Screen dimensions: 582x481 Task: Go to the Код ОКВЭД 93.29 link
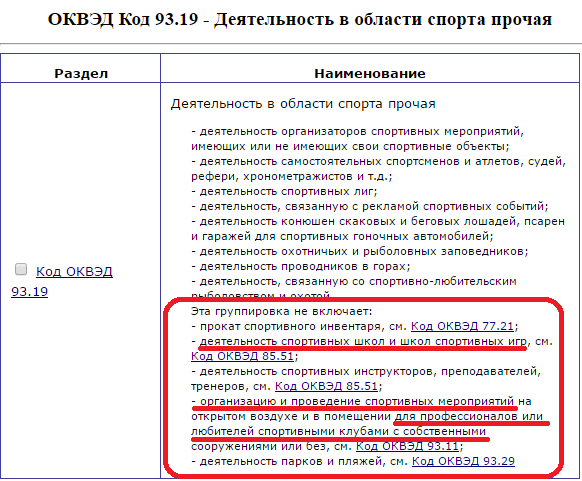point(463,461)
